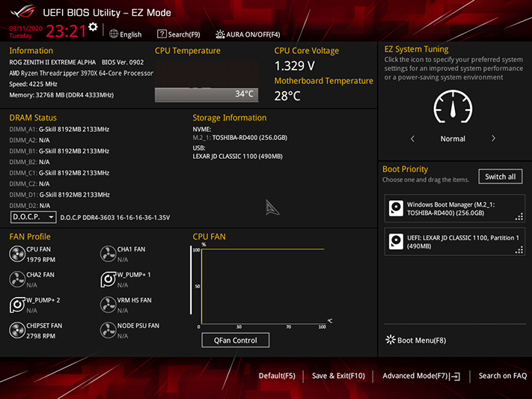Select the CPU FAN icon
532x399 pixels.
(17, 254)
